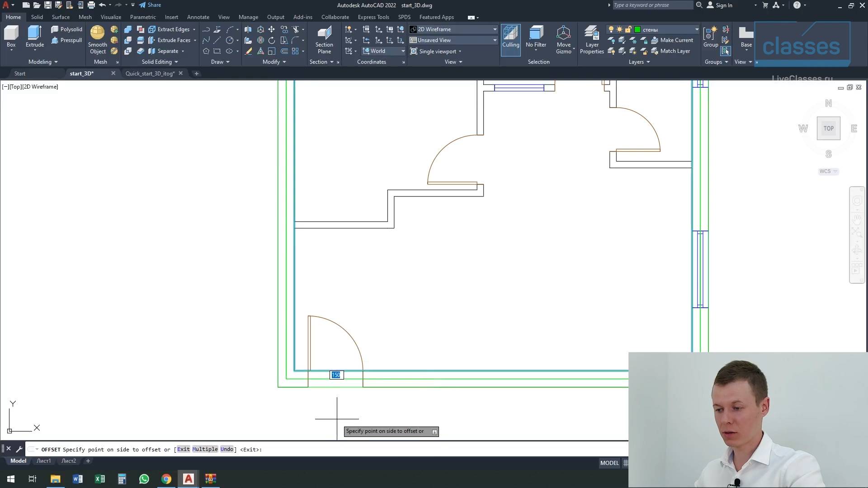Click the Multiple option in command line
The width and height of the screenshot is (868, 488).
click(205, 449)
